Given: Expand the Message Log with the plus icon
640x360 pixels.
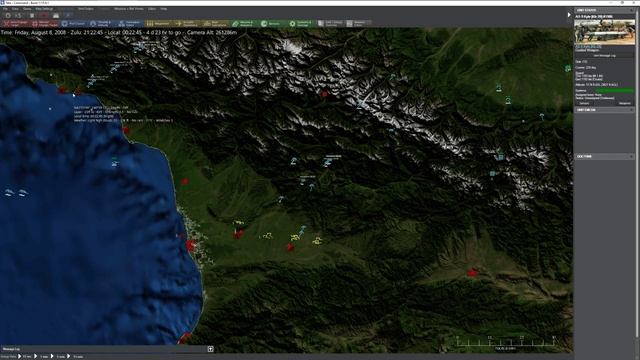Looking at the screenshot, I should 210,349.
